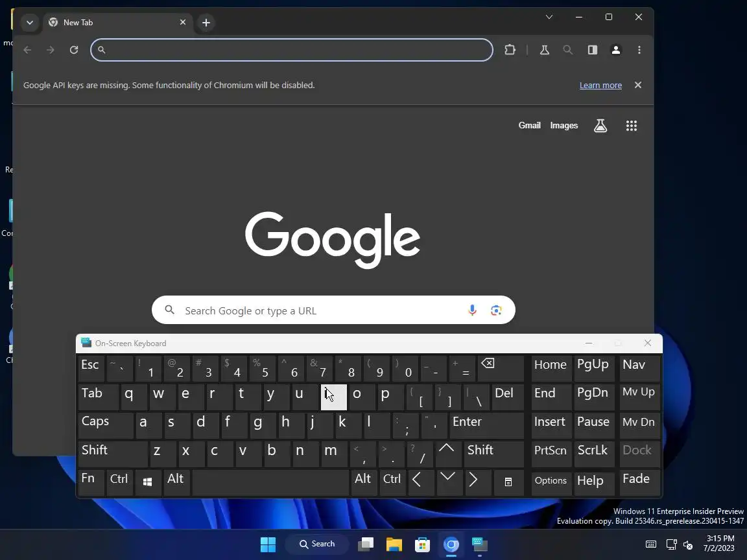Toggle the left Alt key

177,482
